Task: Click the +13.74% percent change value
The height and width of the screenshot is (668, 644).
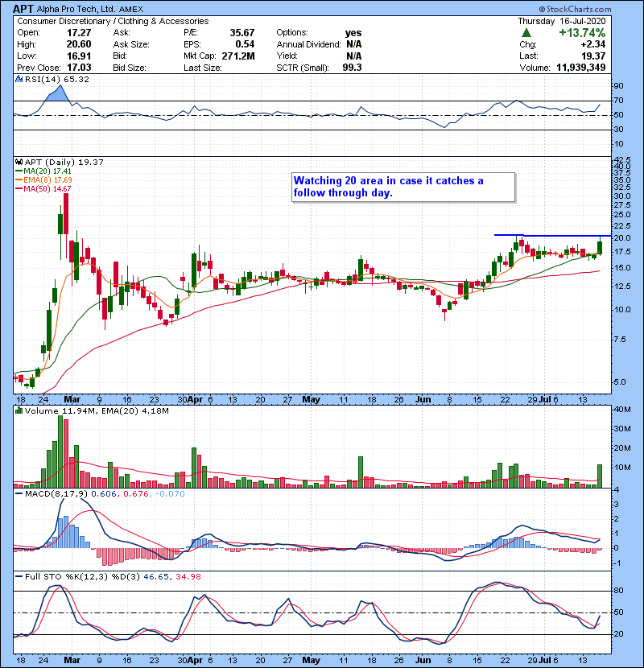Action: click(582, 33)
